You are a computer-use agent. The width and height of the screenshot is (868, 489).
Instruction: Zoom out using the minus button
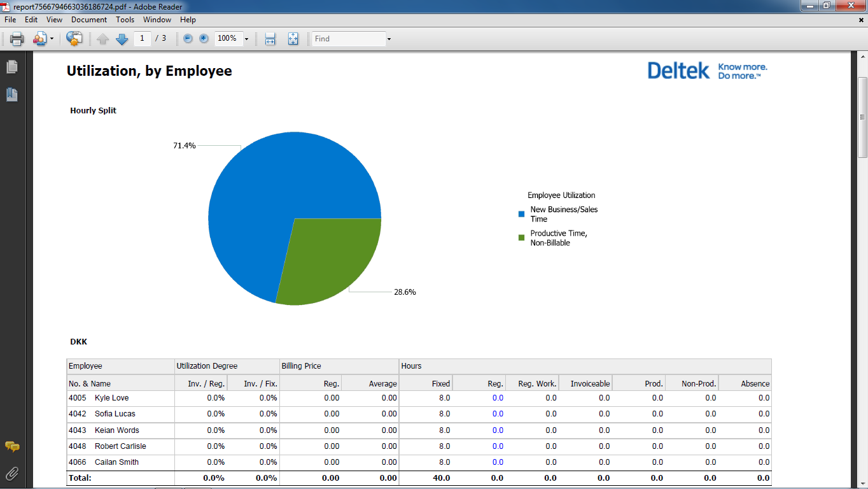(188, 39)
